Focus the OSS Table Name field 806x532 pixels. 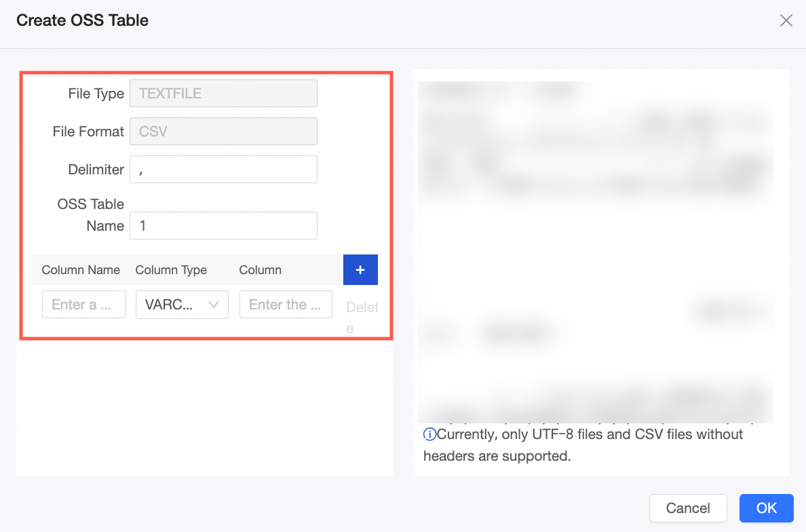click(224, 226)
